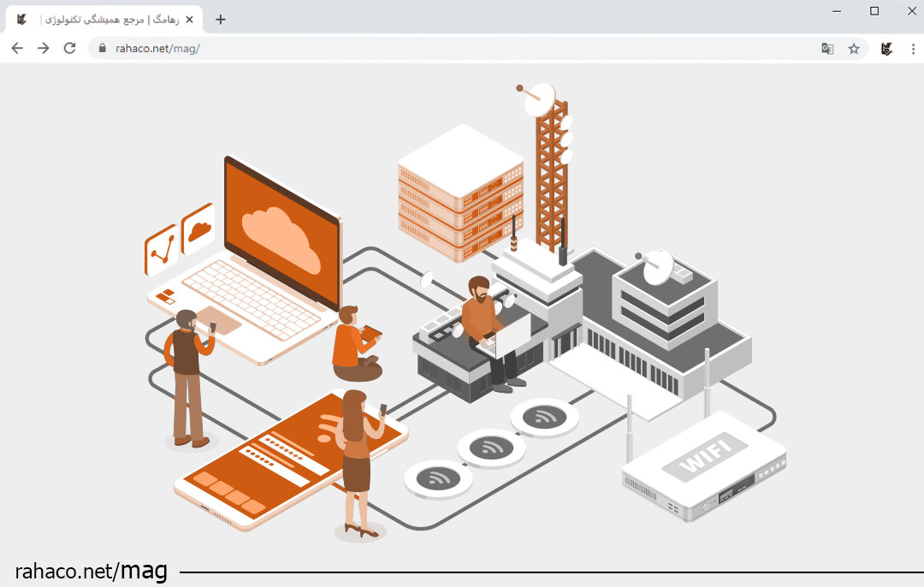Click the forward navigation arrow

pos(44,49)
